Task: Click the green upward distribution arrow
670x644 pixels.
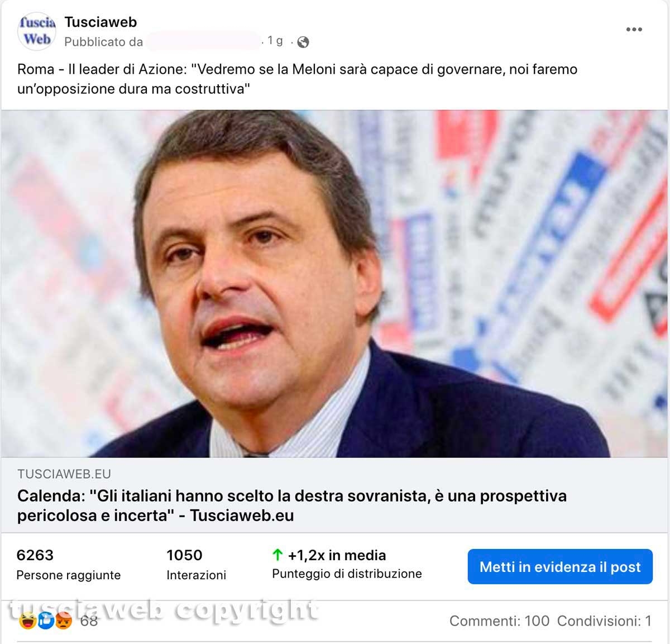Action: coord(277,555)
